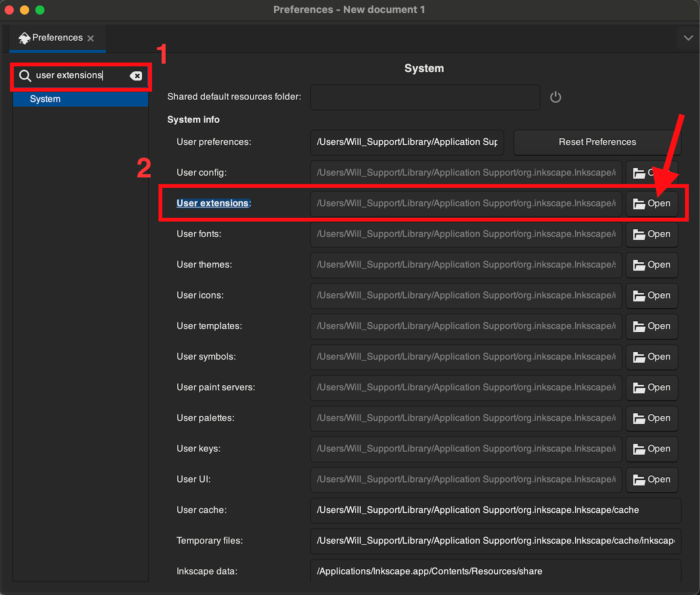Click the Inkscape data path field

point(496,571)
